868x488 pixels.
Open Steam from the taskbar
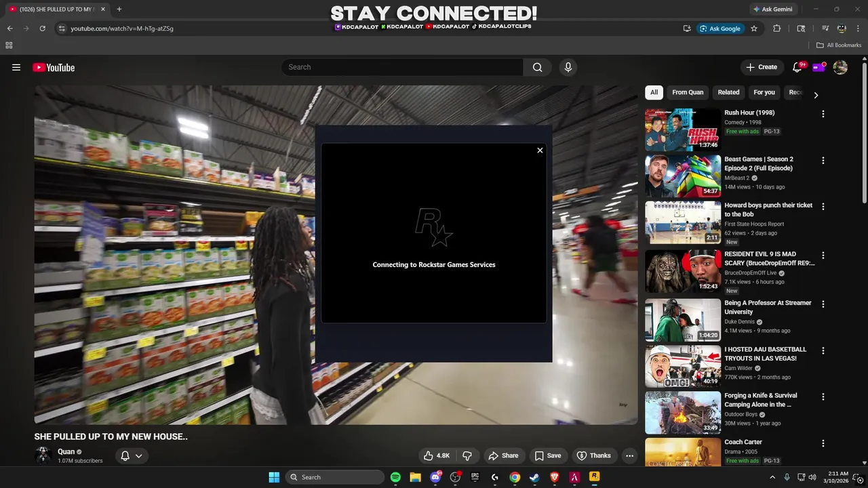click(x=534, y=477)
